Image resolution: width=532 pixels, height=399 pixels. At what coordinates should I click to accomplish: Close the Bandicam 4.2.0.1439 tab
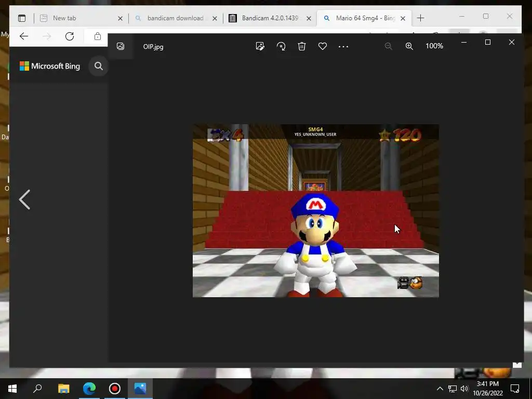pos(309,18)
